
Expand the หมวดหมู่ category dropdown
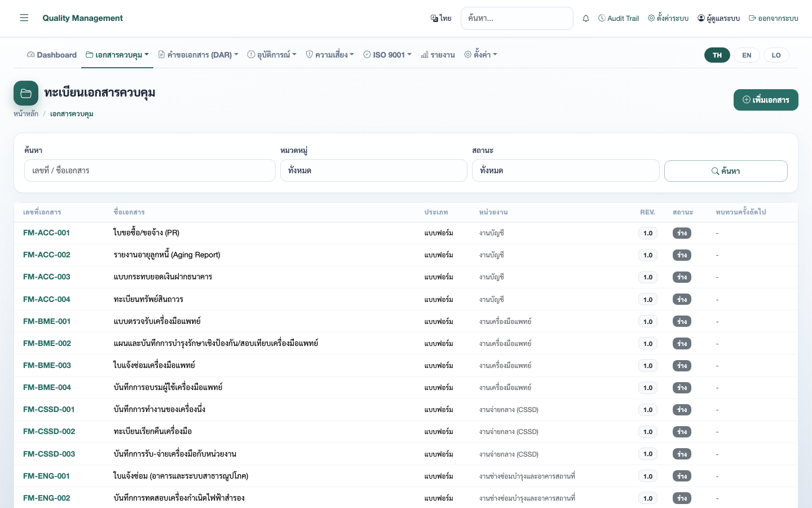click(374, 170)
